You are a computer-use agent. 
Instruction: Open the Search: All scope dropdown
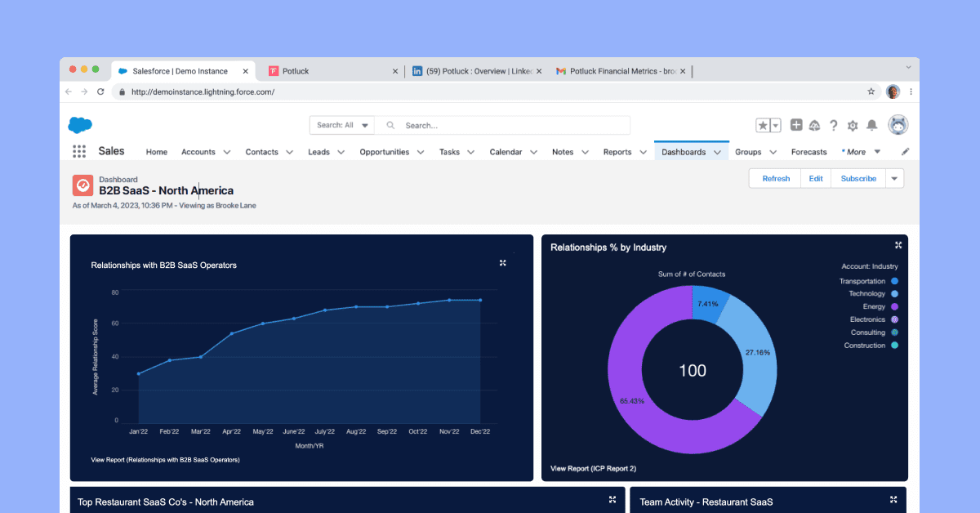[343, 125]
